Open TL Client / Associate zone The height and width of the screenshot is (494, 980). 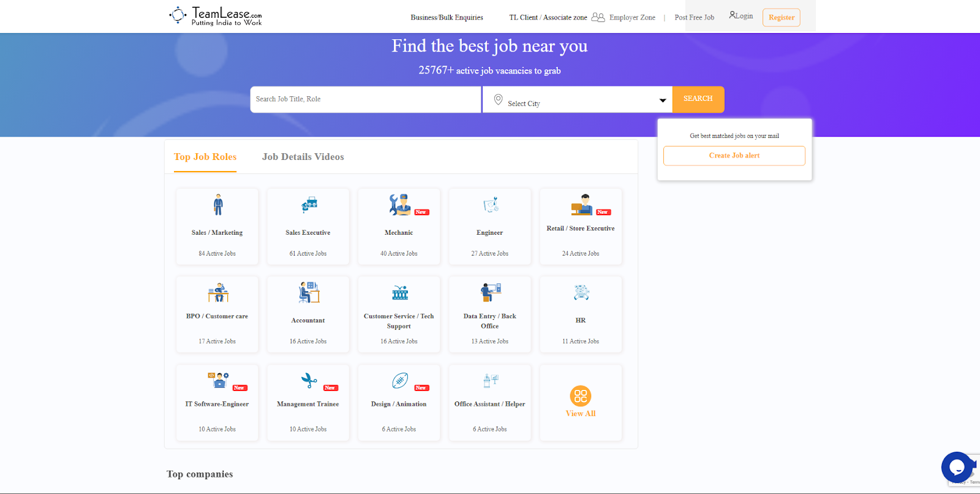click(x=548, y=17)
